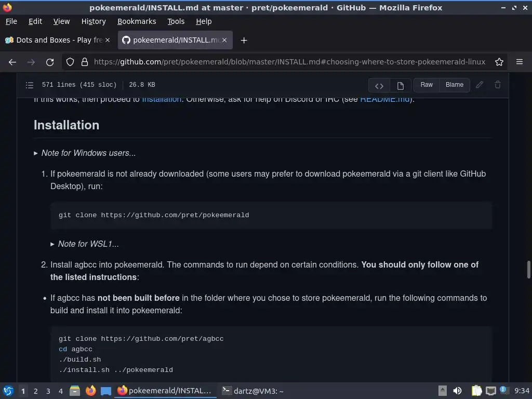532x399 pixels.
Task: Switch to workspace 1
Action: click(x=23, y=391)
